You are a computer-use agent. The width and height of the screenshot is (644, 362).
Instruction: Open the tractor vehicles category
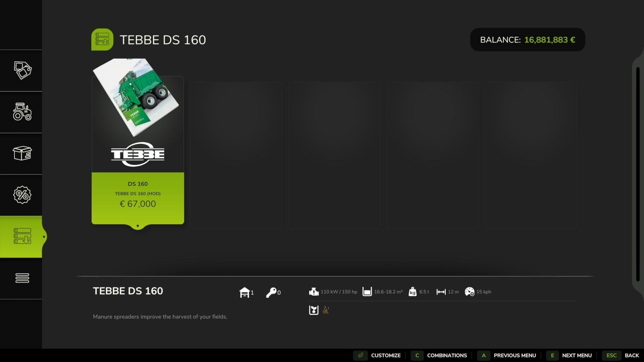coord(22,112)
